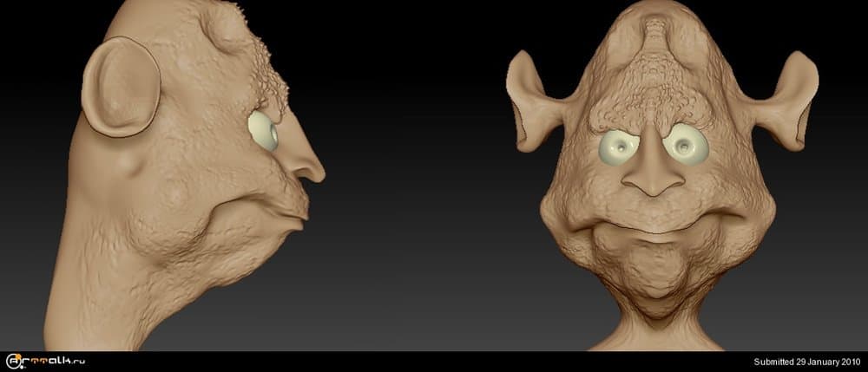
Task: Click the ear on the profile view
Action: [x=121, y=86]
